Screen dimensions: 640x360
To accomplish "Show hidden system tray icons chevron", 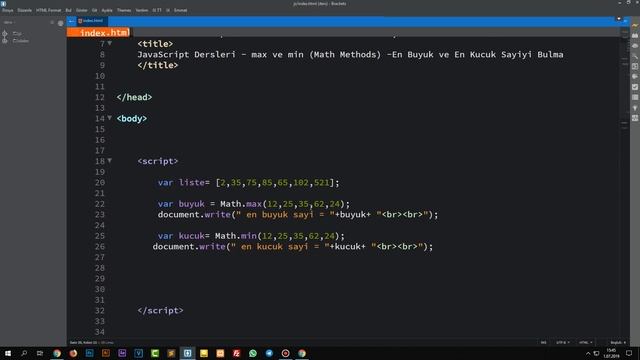I will pyautogui.click(x=588, y=353).
